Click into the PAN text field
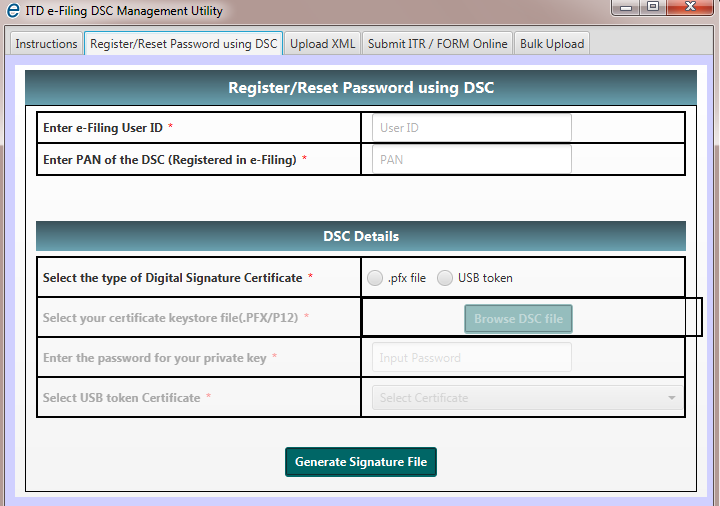Image resolution: width=720 pixels, height=506 pixels. coord(471,159)
